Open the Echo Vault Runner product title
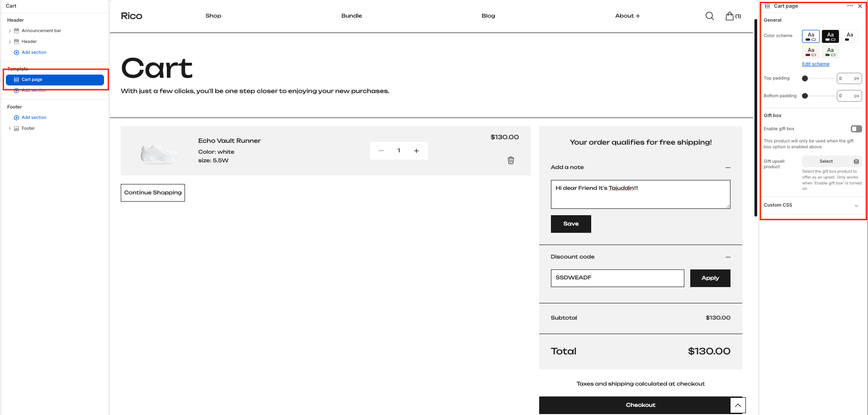868x415 pixels. [229, 141]
